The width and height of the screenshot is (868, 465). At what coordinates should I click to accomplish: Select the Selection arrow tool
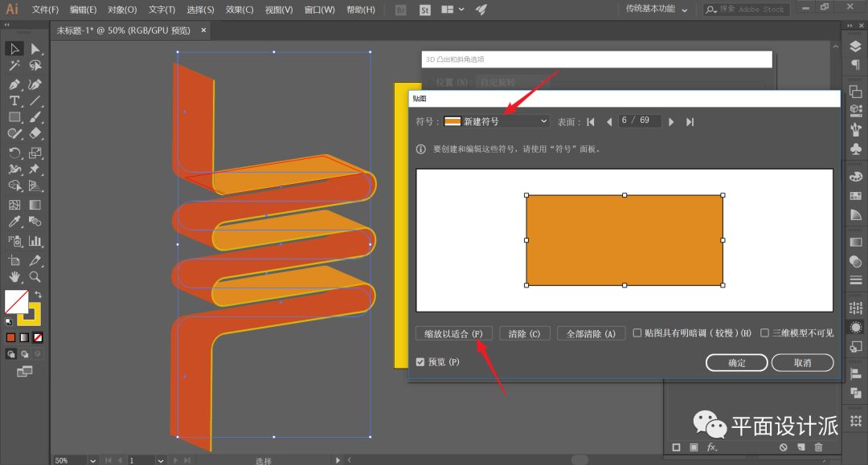click(14, 49)
